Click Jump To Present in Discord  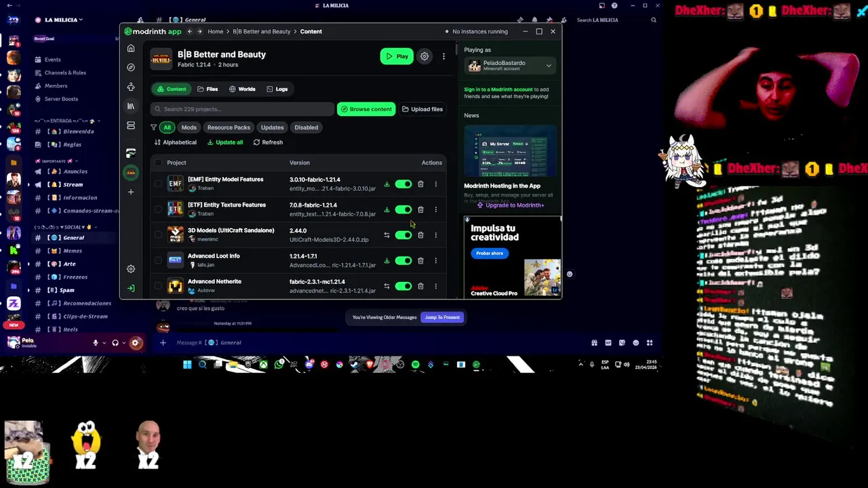(x=442, y=317)
